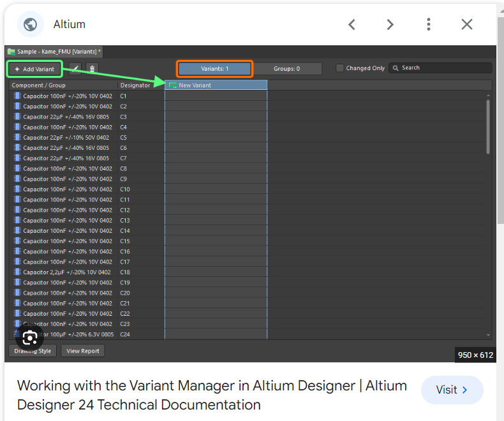Select designator C13
The height and width of the screenshot is (421, 504).
click(124, 221)
